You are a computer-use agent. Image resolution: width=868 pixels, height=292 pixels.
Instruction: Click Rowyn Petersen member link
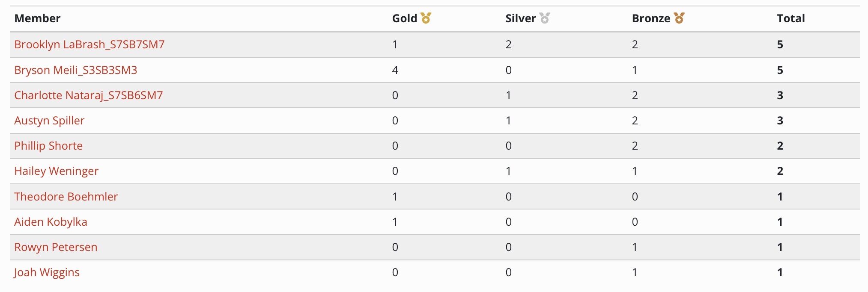click(x=56, y=247)
